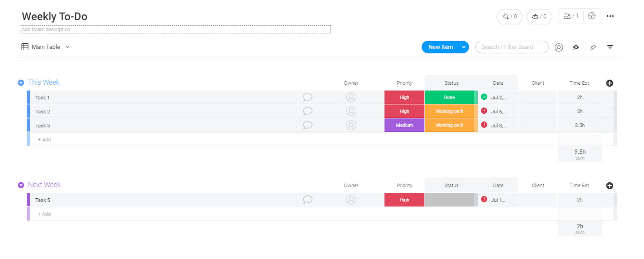Click the Time Est. header in Next Week
Image resolution: width=644 pixels, height=259 pixels.
coord(580,185)
